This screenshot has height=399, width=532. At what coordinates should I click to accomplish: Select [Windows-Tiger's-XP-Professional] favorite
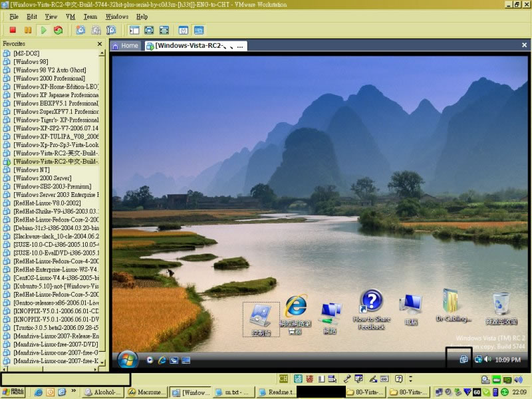click(56, 120)
